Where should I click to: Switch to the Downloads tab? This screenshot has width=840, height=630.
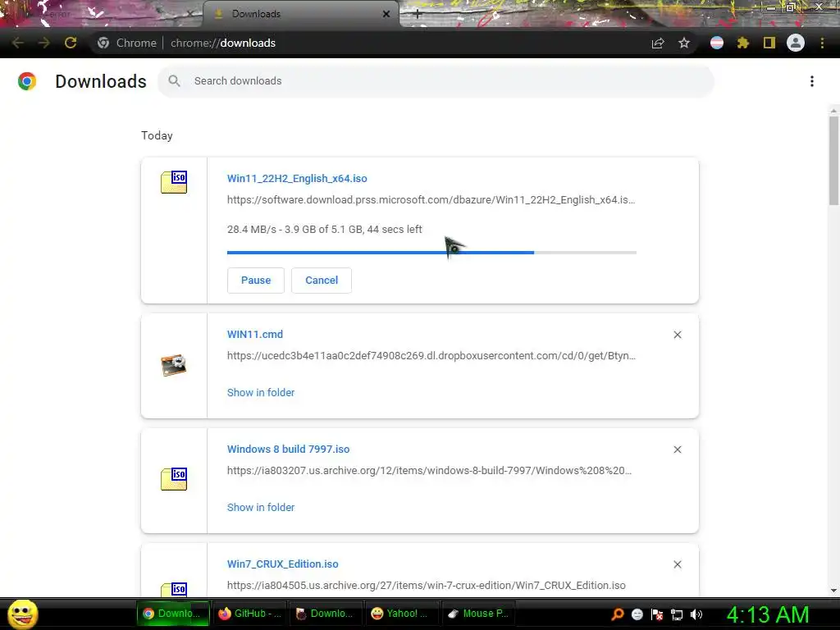click(x=300, y=14)
